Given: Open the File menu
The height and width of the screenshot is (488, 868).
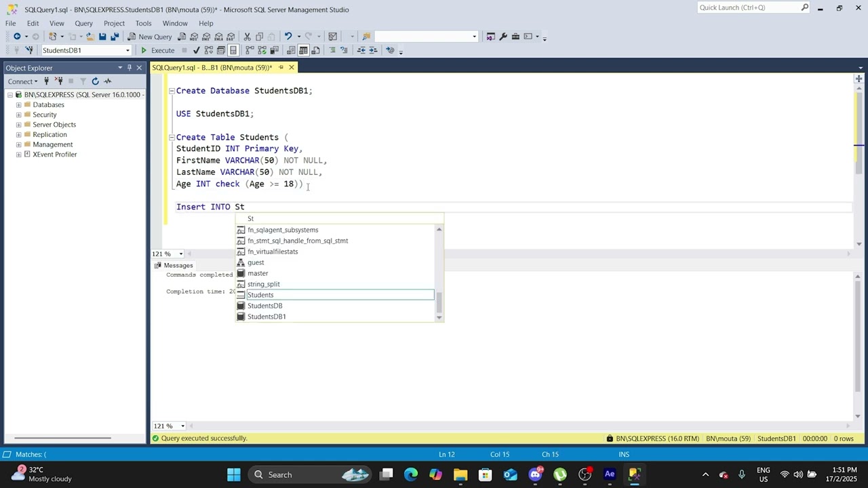Looking at the screenshot, I should [10, 23].
